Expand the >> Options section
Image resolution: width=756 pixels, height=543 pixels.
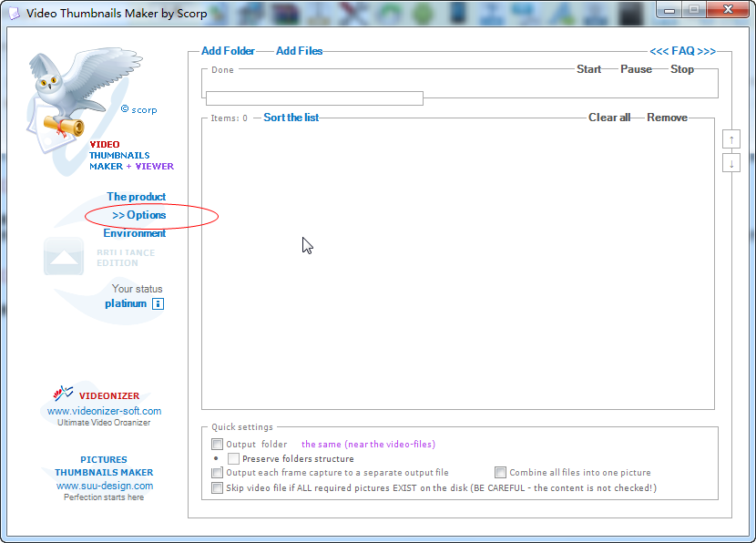[x=139, y=215]
